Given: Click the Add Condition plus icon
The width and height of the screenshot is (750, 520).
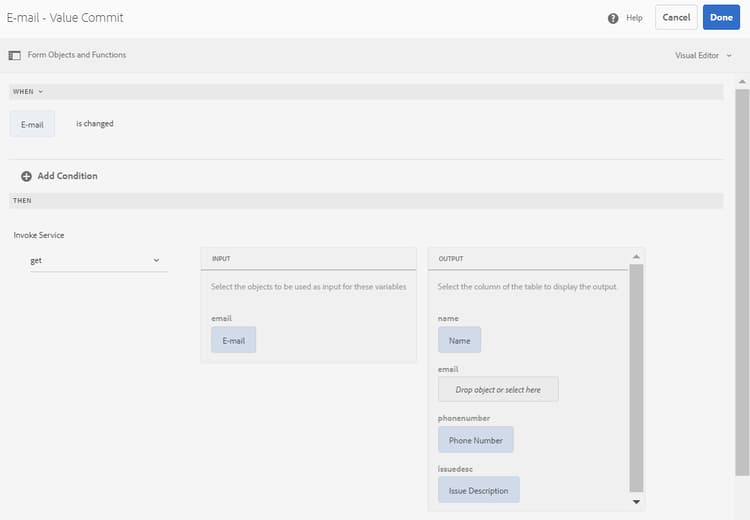Looking at the screenshot, I should click(x=26, y=176).
